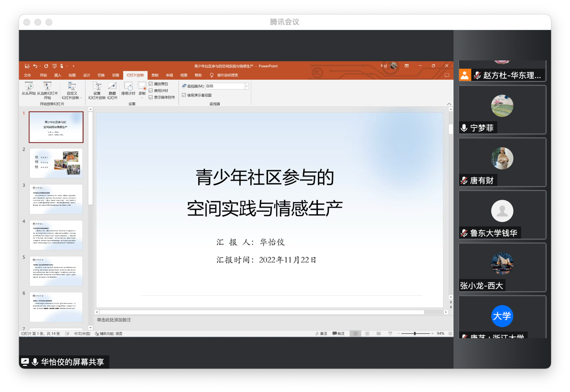This screenshot has width=570, height=392.
Task: Switch to slide sorter view icon
Action: pyautogui.click(x=367, y=334)
